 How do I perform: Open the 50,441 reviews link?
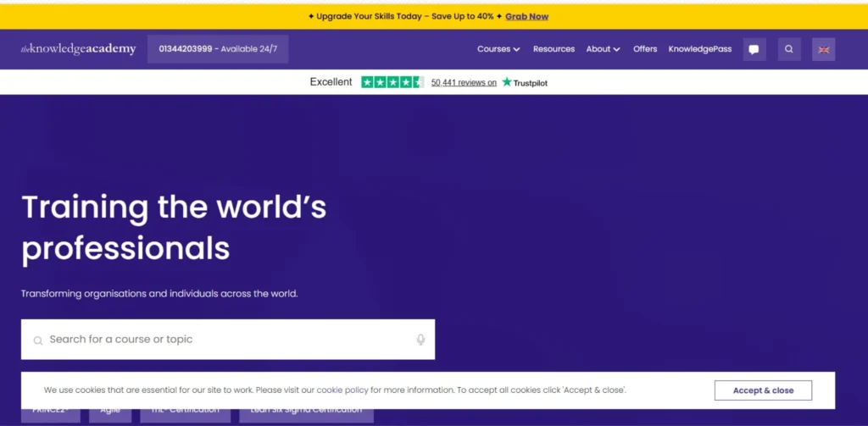tap(464, 83)
